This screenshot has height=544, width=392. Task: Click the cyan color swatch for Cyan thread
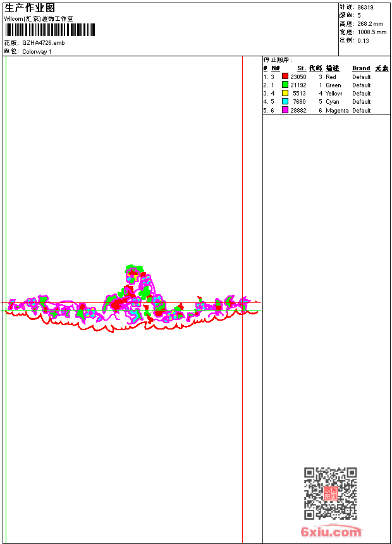coord(285,101)
